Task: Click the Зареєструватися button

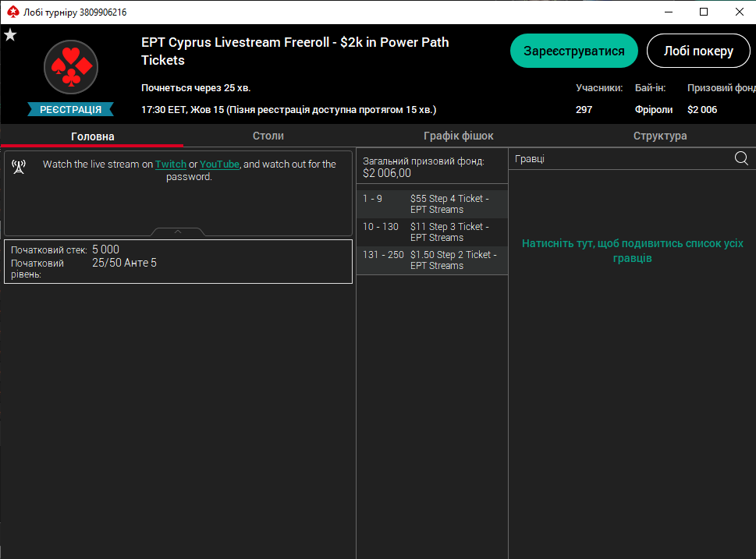Action: pyautogui.click(x=573, y=51)
